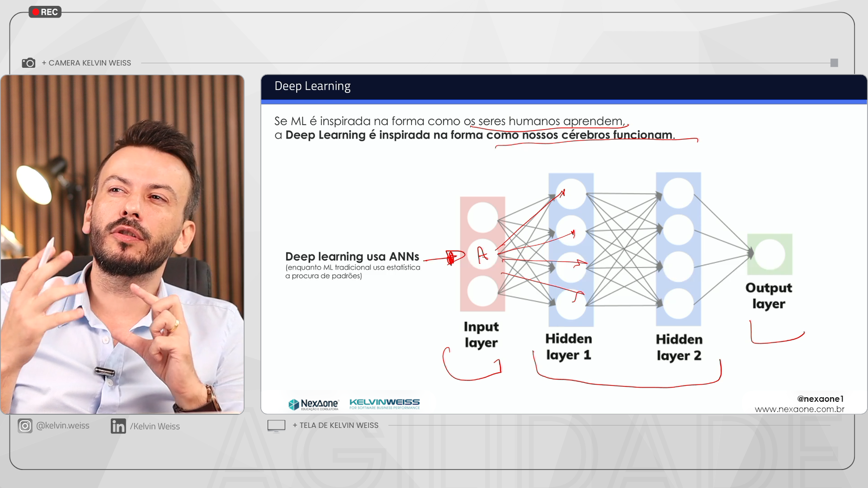Click the LinkedIn icon next to /Kelvin Weiss
The width and height of the screenshot is (868, 488).
coord(118,426)
